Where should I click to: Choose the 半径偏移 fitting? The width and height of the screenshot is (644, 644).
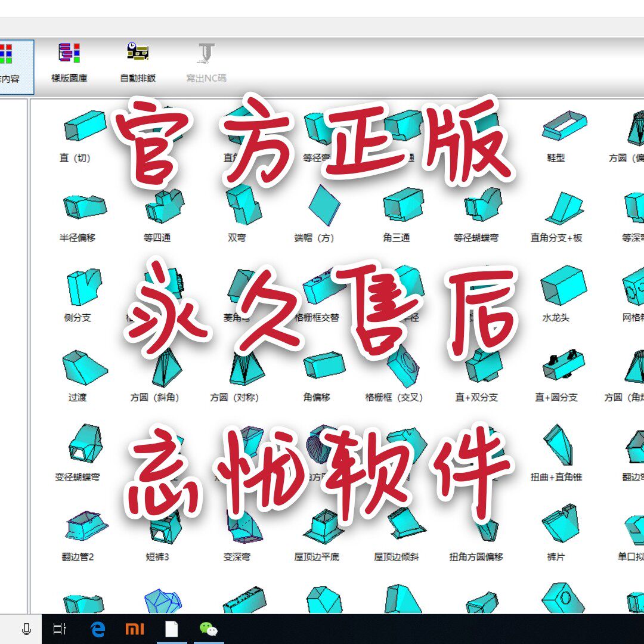pyautogui.click(x=85, y=206)
